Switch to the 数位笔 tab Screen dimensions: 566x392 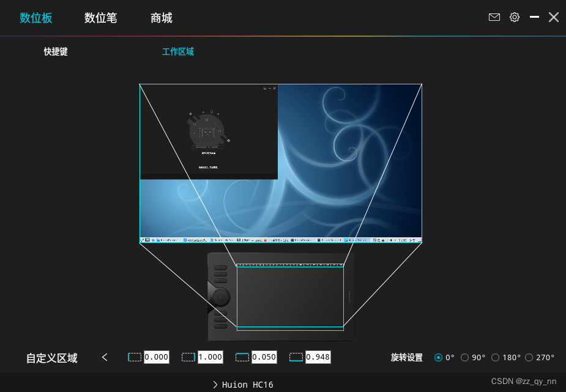[101, 18]
